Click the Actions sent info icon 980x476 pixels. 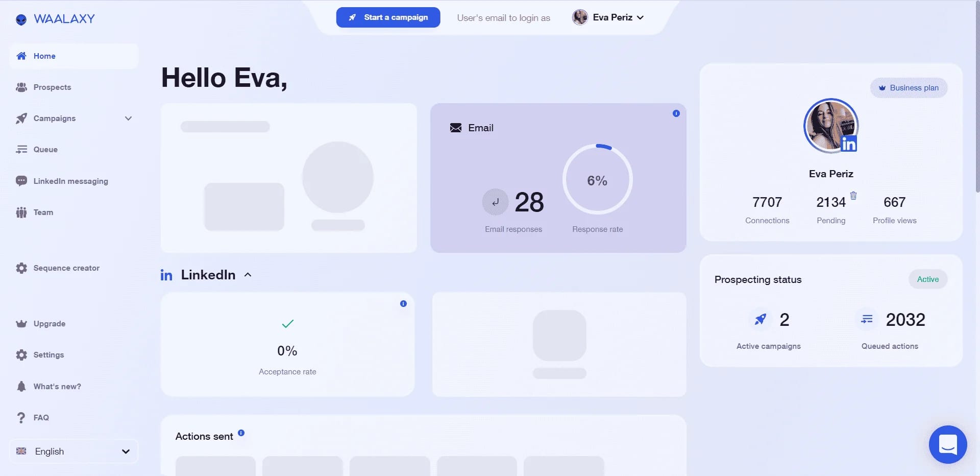tap(241, 433)
